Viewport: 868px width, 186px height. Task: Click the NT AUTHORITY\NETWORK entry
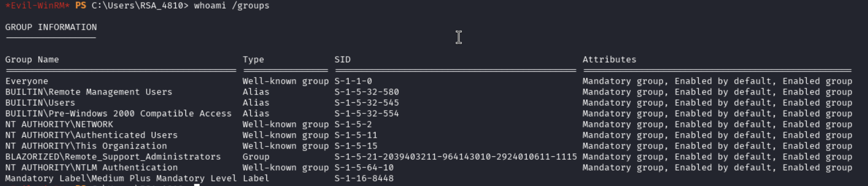(59, 124)
